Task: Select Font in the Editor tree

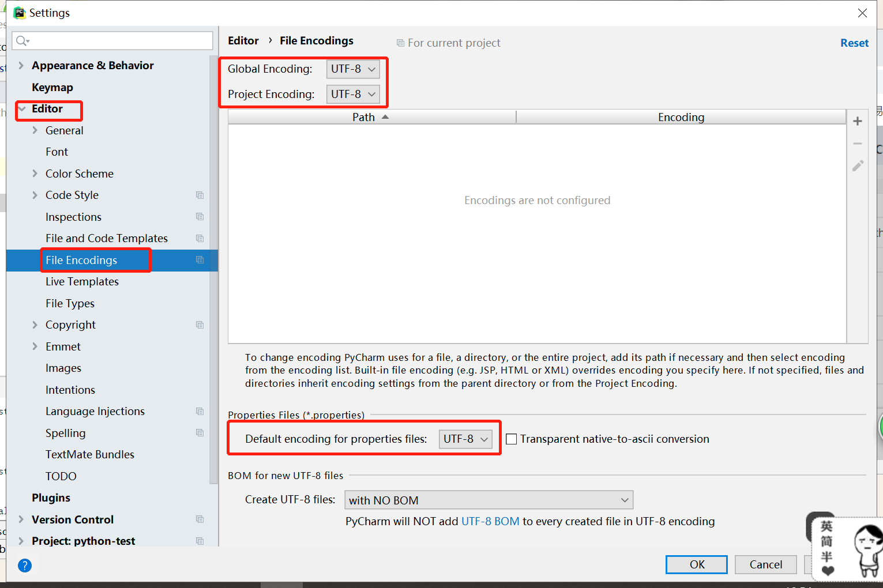Action: (x=57, y=152)
